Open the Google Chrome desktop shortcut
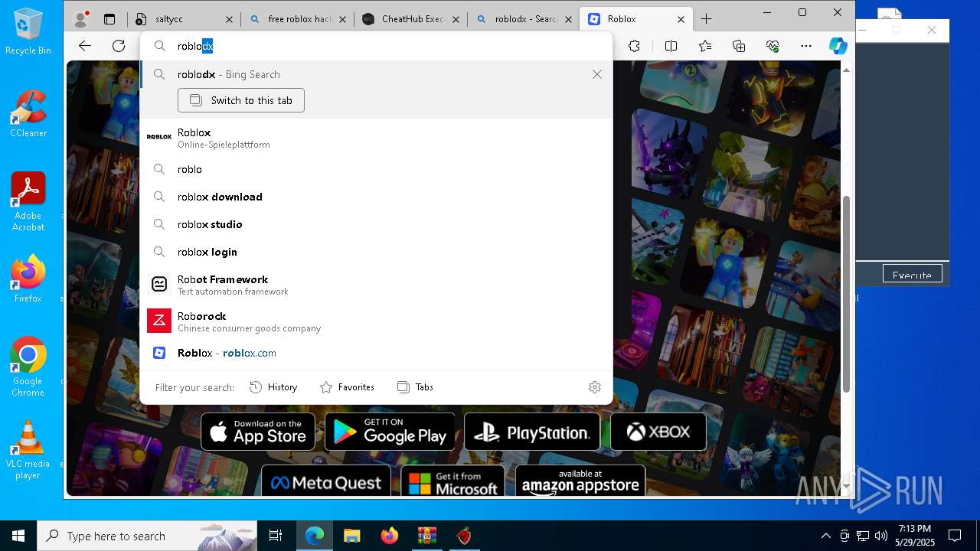This screenshot has width=980, height=551. click(28, 367)
